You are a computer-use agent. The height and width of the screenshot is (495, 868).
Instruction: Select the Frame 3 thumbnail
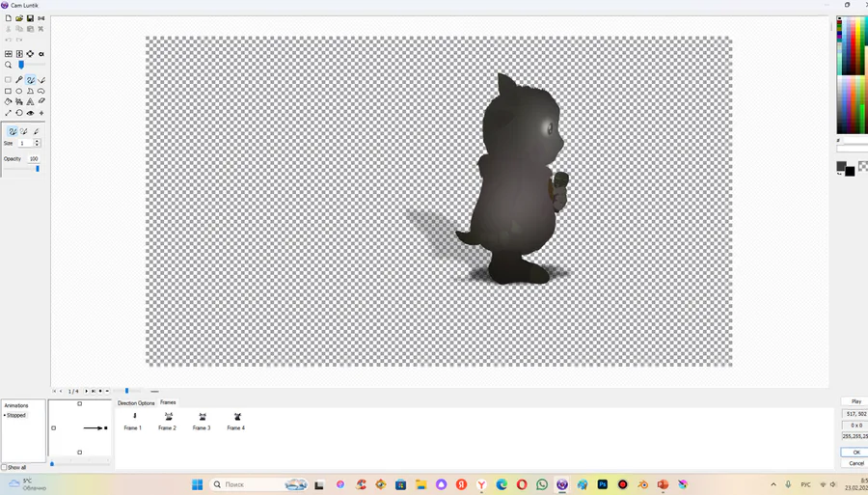202,422
